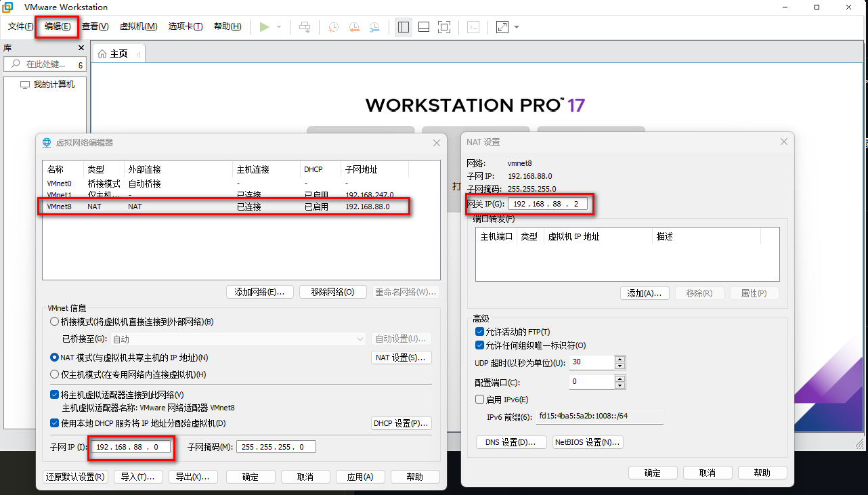This screenshot has height=495, width=868.
Task: Click the console view icon
Action: pos(474,27)
